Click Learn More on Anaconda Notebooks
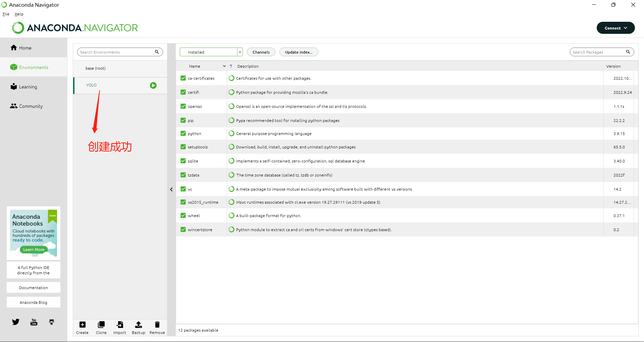The image size is (644, 342). point(34,250)
